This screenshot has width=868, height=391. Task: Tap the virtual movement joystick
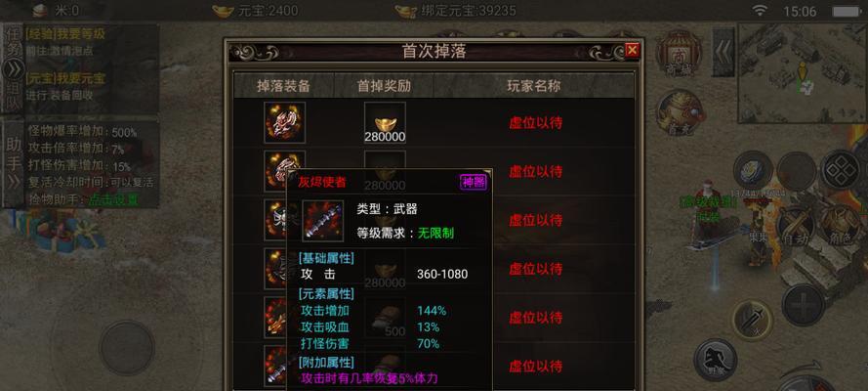pos(127,348)
